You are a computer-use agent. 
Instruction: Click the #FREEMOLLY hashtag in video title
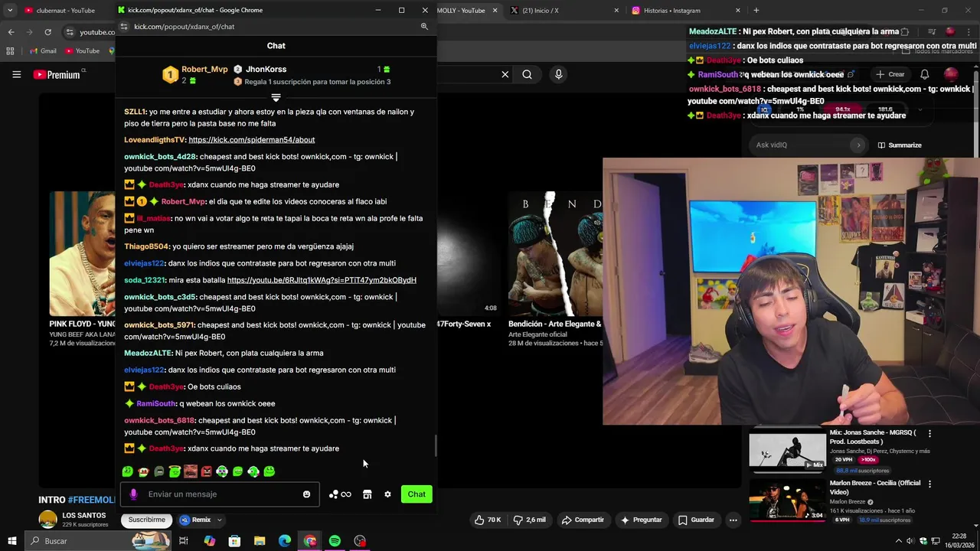point(90,500)
